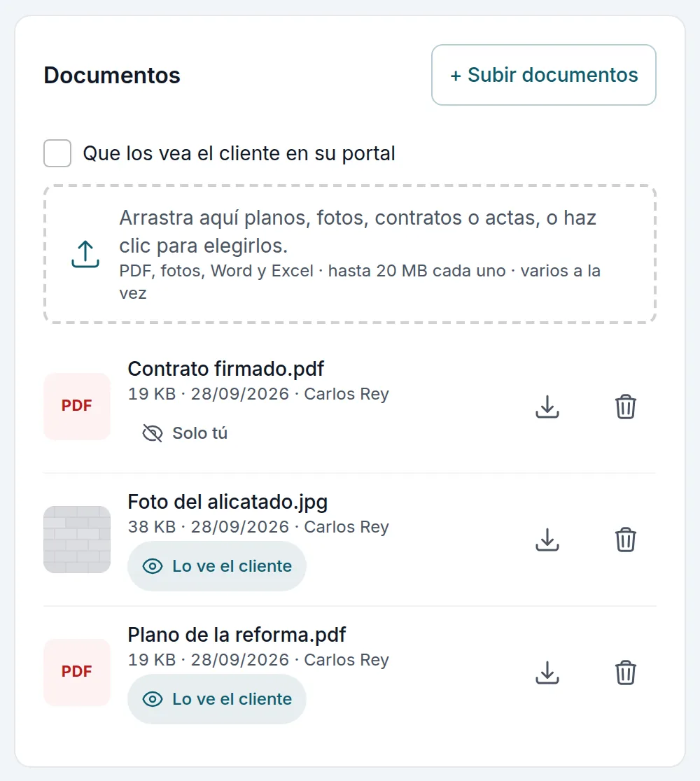The image size is (700, 781).
Task: Click the '+ Subir documentos' button
Action: 544,75
